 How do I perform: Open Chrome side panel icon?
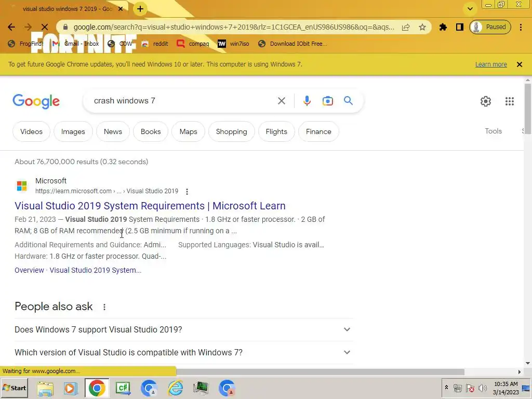click(460, 27)
